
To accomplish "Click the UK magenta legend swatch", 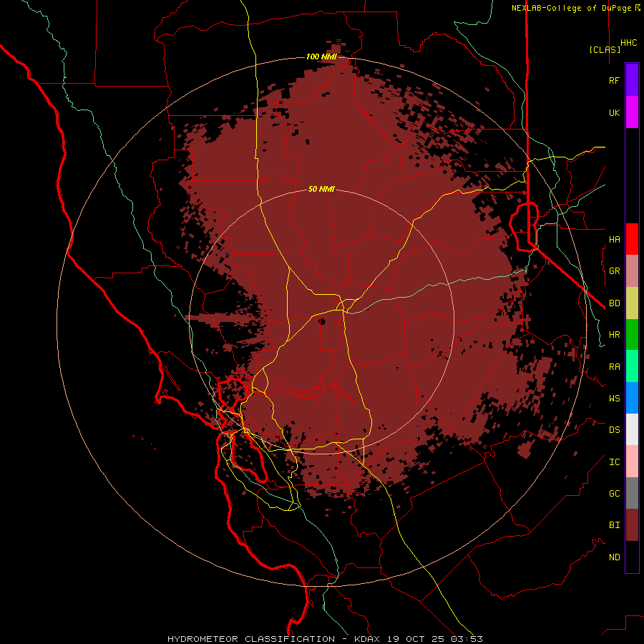I will click(632, 112).
